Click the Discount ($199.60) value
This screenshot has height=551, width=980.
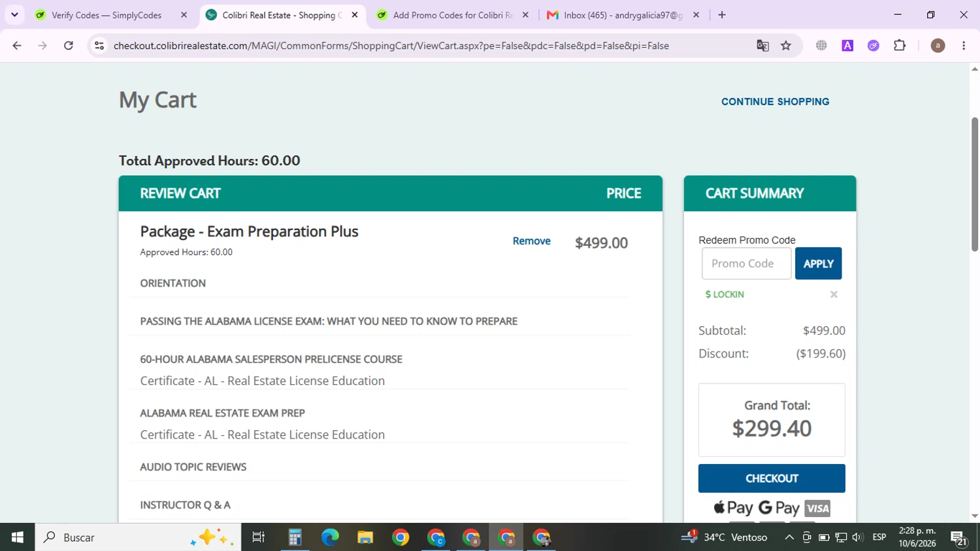[x=821, y=354]
